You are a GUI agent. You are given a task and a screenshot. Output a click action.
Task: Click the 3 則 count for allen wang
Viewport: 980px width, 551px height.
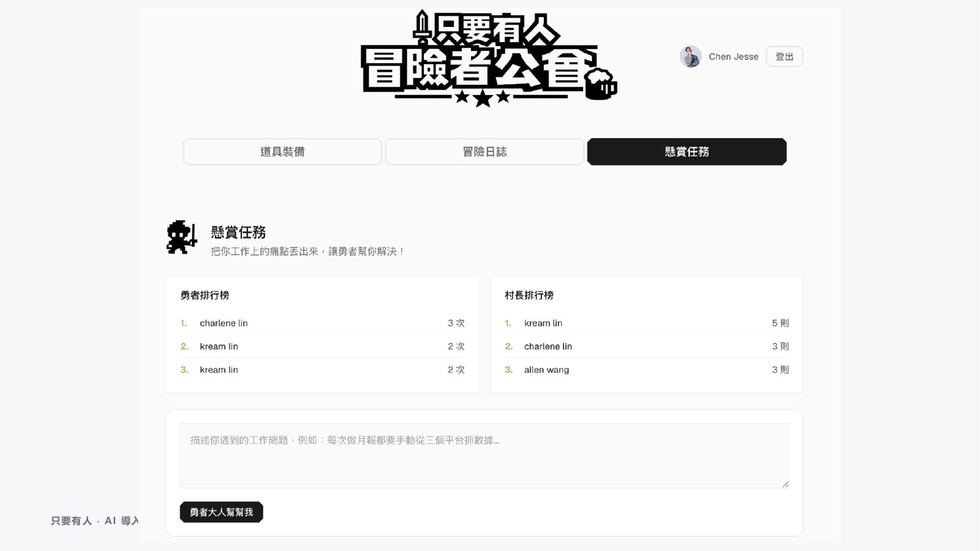[x=780, y=370]
